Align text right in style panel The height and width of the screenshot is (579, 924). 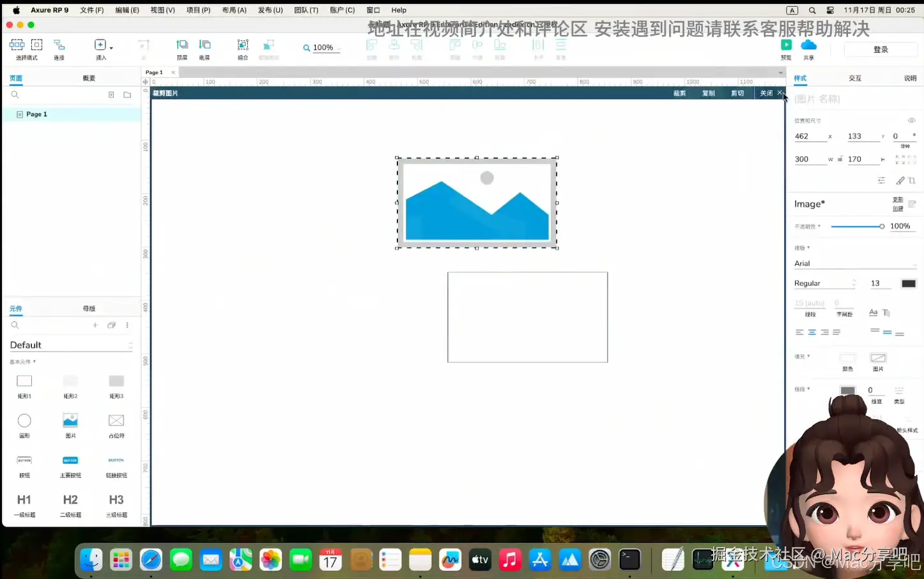pyautogui.click(x=824, y=332)
